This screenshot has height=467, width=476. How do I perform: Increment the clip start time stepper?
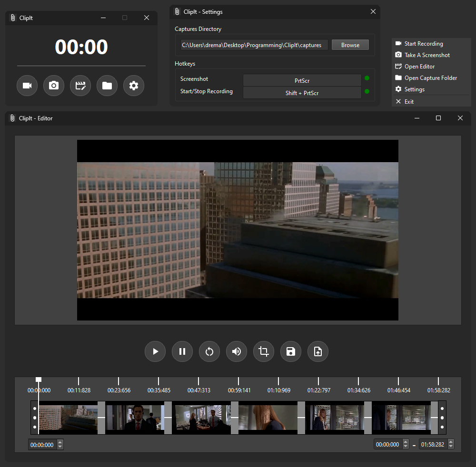click(60, 442)
